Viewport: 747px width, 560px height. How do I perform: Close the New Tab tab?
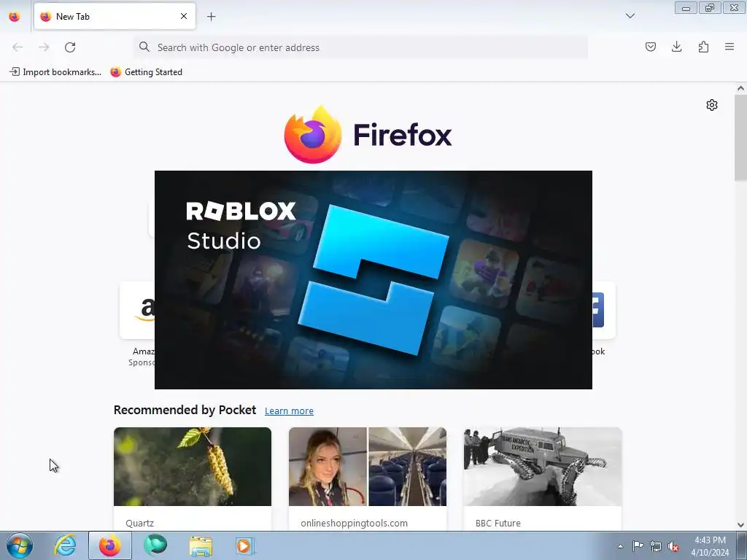tap(183, 16)
